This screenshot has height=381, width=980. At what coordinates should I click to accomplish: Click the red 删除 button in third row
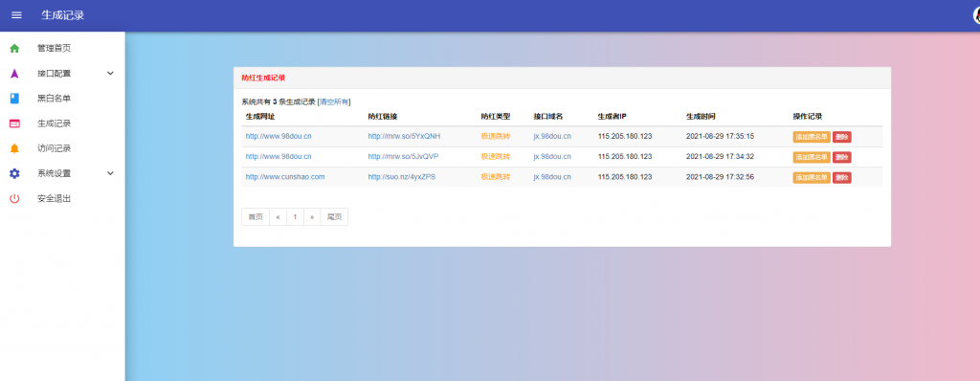click(841, 178)
